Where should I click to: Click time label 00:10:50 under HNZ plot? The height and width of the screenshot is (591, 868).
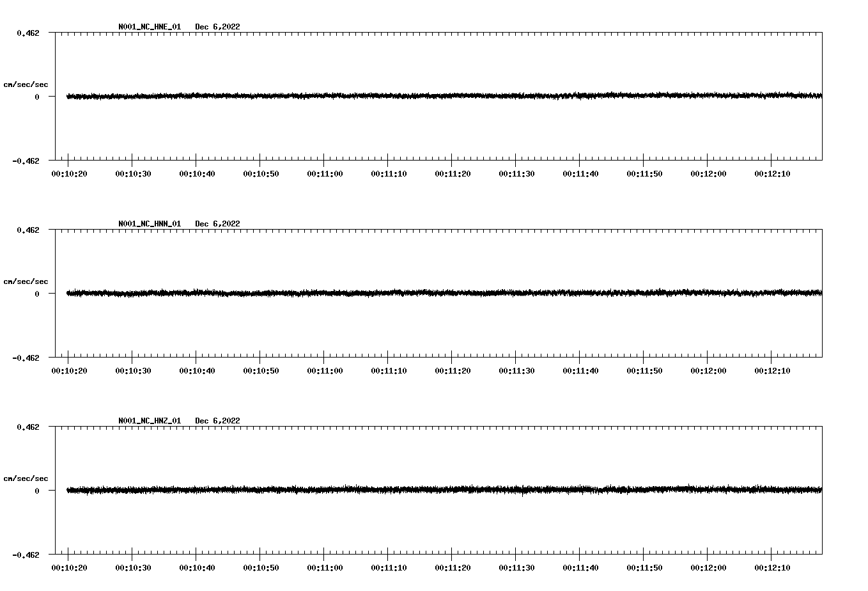point(261,568)
